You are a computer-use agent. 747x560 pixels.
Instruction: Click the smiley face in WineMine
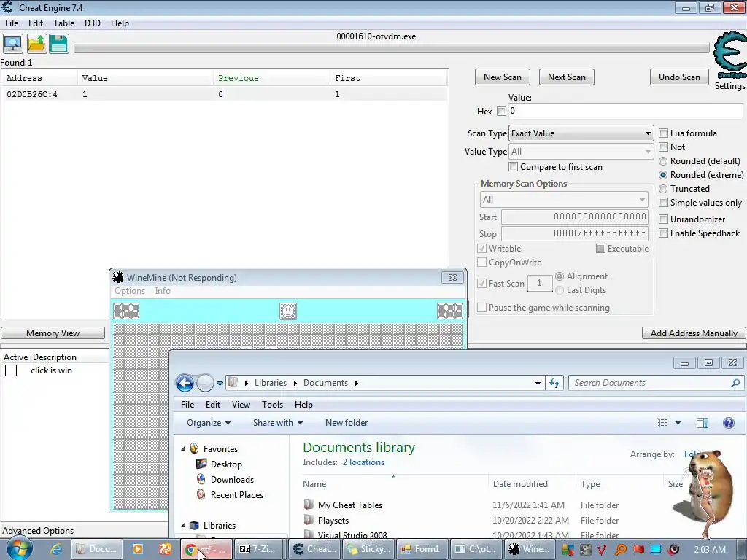(287, 311)
